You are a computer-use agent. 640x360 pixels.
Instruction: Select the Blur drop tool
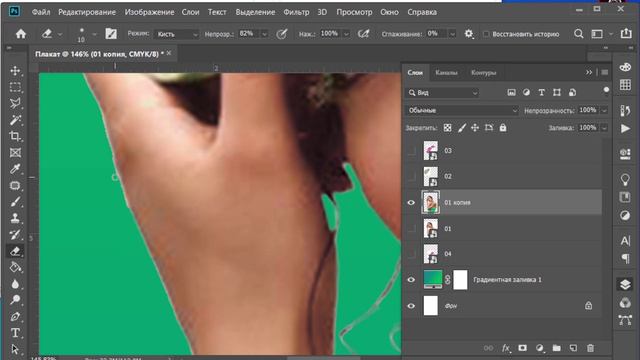pos(15,284)
